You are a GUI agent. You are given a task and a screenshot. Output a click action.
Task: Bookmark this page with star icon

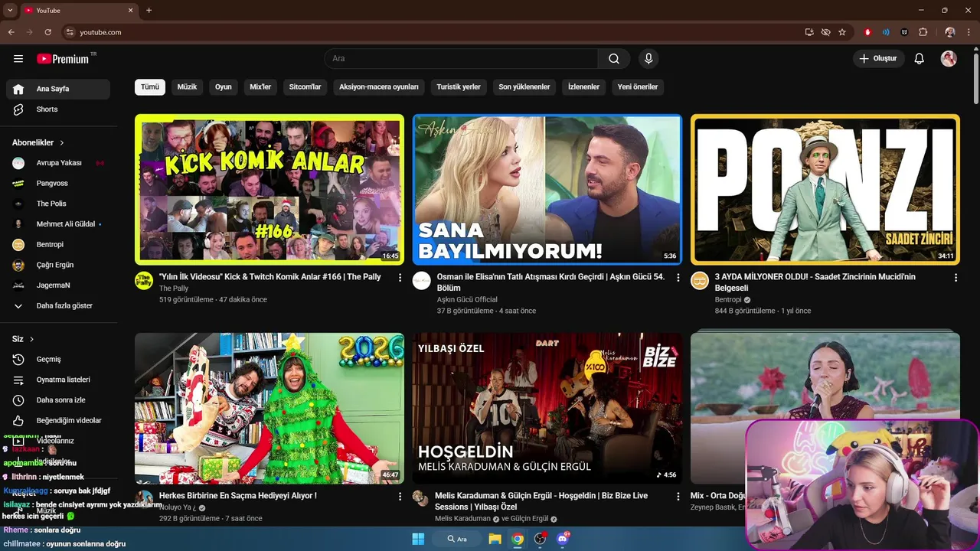pyautogui.click(x=842, y=32)
